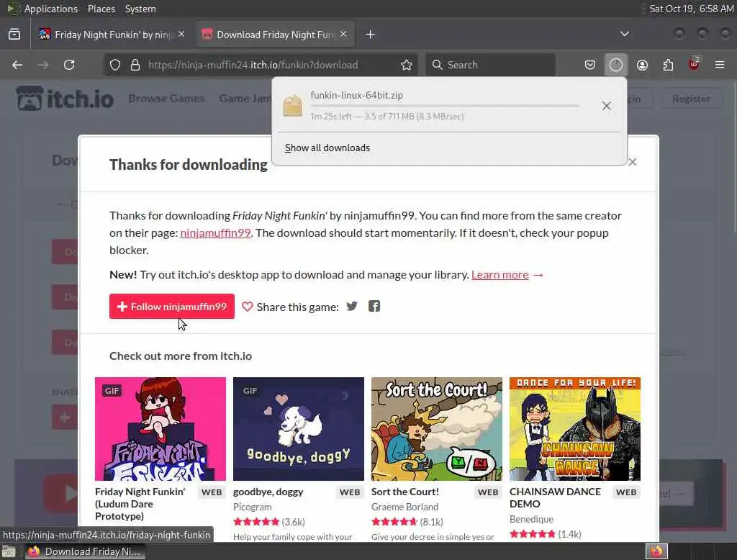This screenshot has height=560, width=737.
Task: Open Browse Games in itch.io navigation
Action: pos(166,99)
